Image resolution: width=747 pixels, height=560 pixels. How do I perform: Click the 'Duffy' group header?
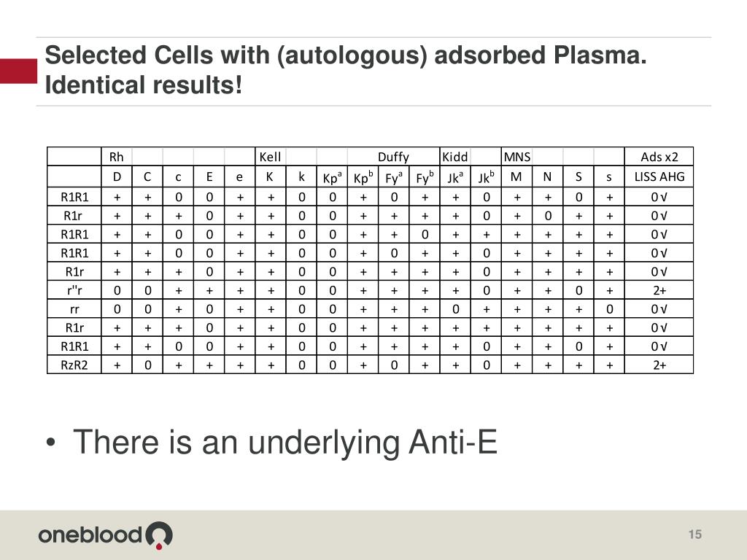393,157
